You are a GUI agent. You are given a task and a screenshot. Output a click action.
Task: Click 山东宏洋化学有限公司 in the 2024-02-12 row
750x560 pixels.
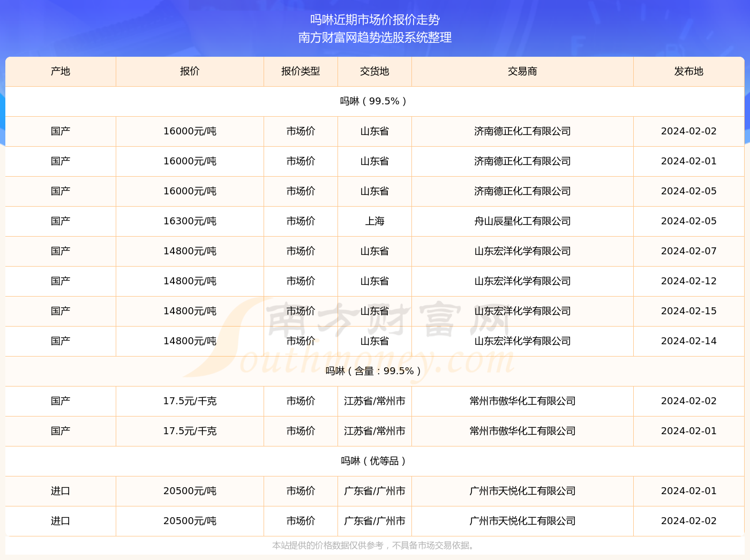(522, 281)
